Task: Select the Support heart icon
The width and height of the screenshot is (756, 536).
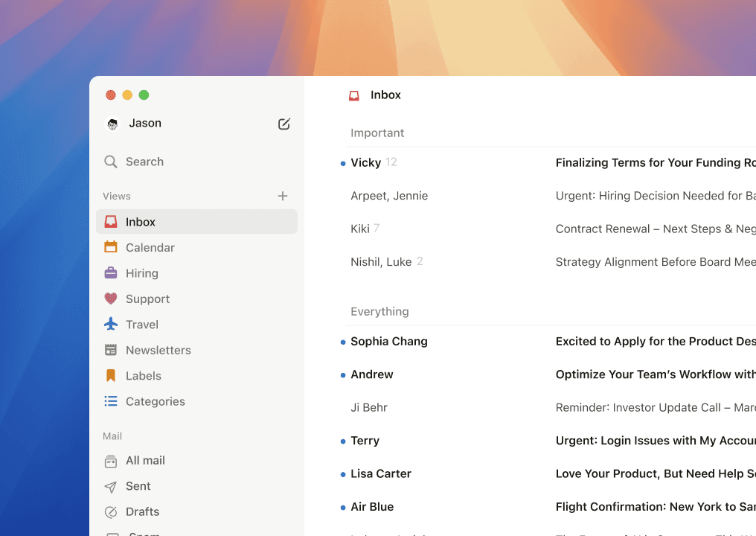Action: pos(111,299)
